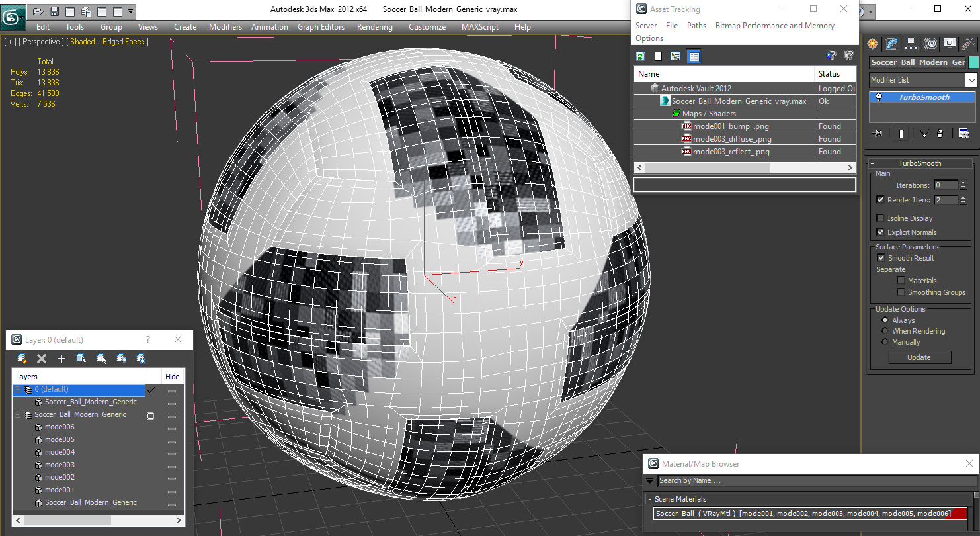Click list view icon in Asset Tracking toolbar
This screenshot has width=980, height=536.
coord(658,56)
